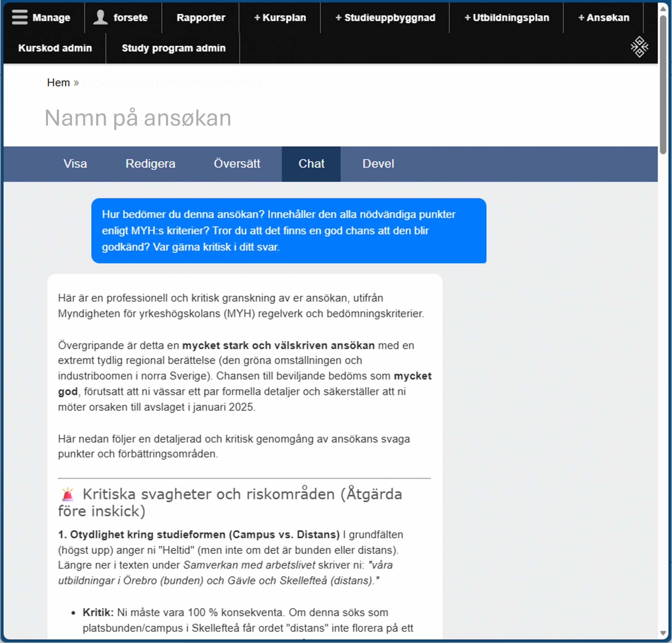Open Study program admin
672x643 pixels.
click(x=174, y=48)
